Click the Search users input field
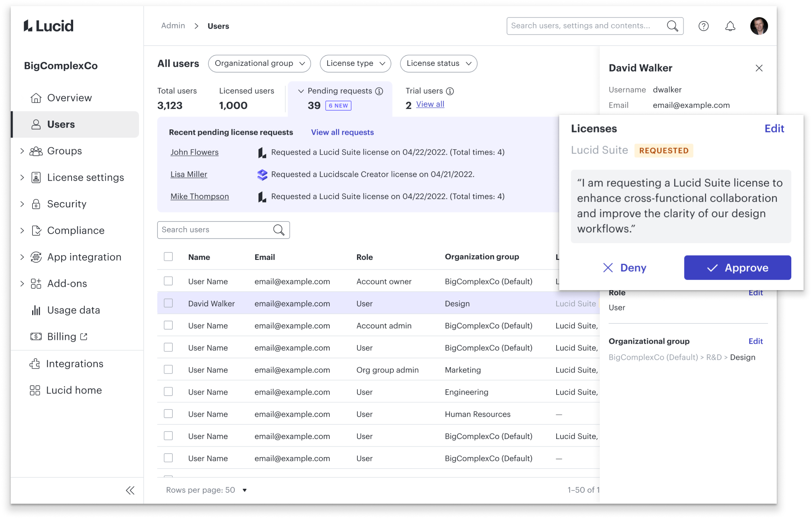This screenshot has height=519, width=812. (x=223, y=230)
